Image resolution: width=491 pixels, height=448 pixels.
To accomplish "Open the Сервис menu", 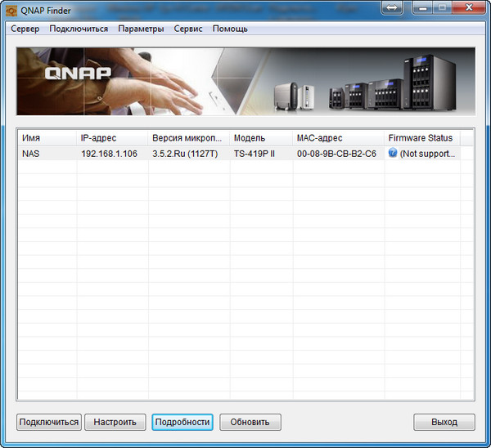I will coord(188,29).
